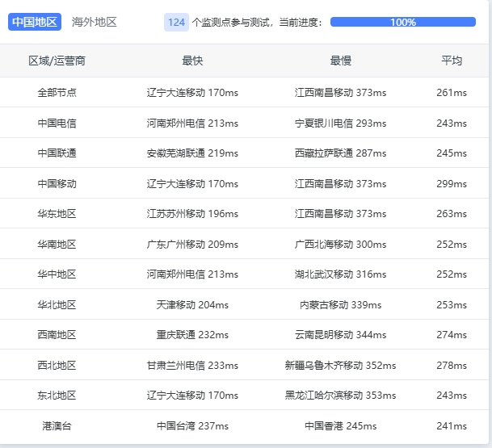Image resolution: width=492 pixels, height=448 pixels.
Task: Click 内蒙古移动 339ms cell
Action: (340, 304)
